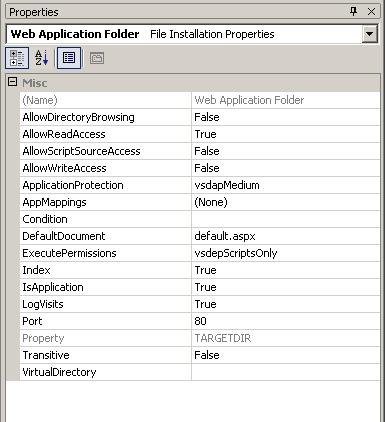Click the empty Condition value field
The height and width of the screenshot is (422, 385).
click(x=286, y=219)
